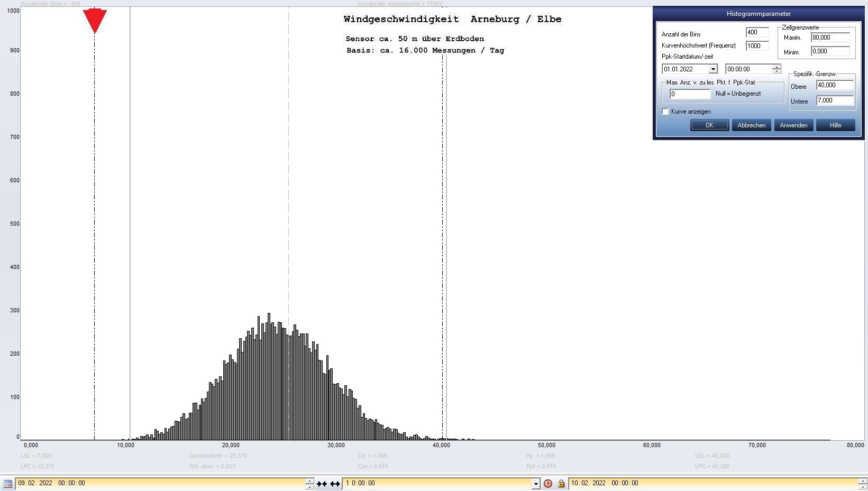868x491 pixels.
Task: Expand the time span dropdown showing 1 0:00:00
Action: point(535,484)
